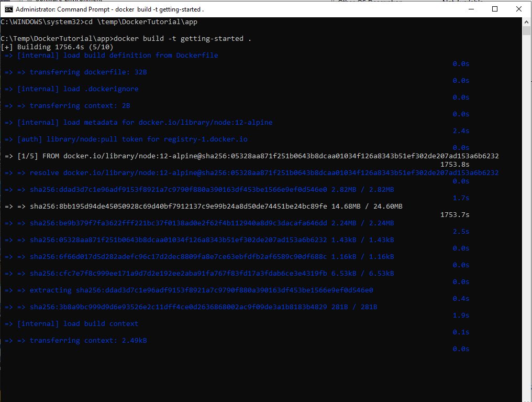Open the Command Prompt system menu icon
The image size is (532, 402).
(8, 9)
